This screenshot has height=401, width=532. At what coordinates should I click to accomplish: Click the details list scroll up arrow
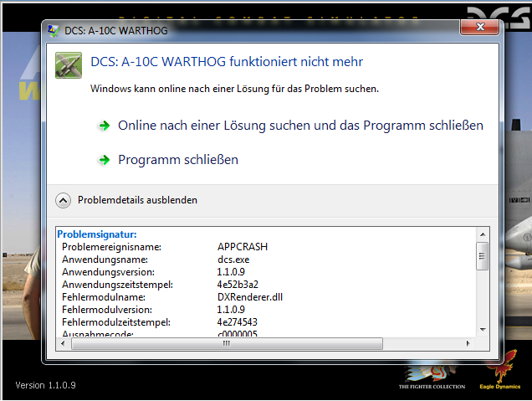point(483,234)
